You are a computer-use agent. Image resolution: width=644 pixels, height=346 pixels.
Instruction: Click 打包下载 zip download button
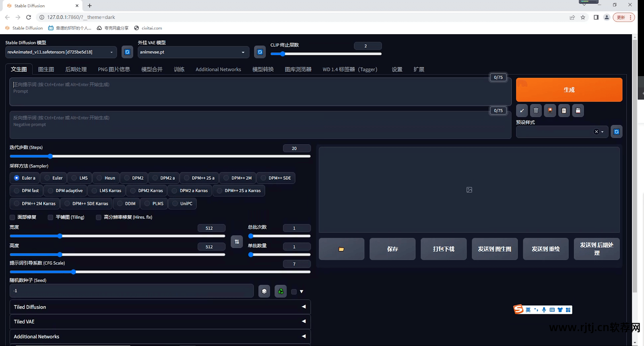pyautogui.click(x=444, y=249)
